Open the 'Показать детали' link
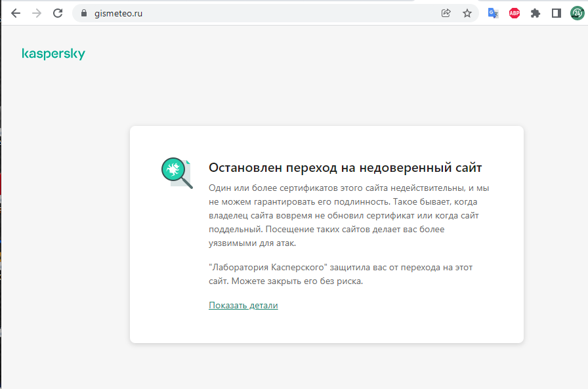Image resolution: width=588 pixels, height=389 pixels. point(243,306)
